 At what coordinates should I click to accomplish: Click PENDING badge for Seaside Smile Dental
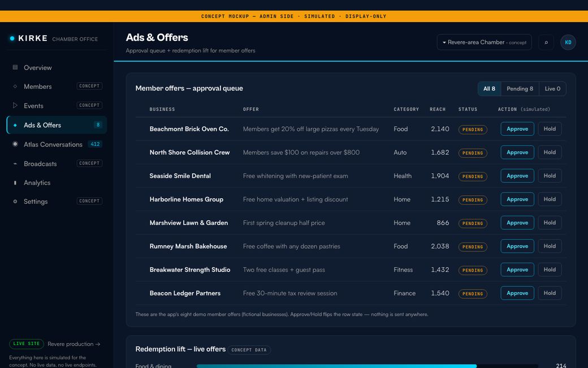point(473,177)
